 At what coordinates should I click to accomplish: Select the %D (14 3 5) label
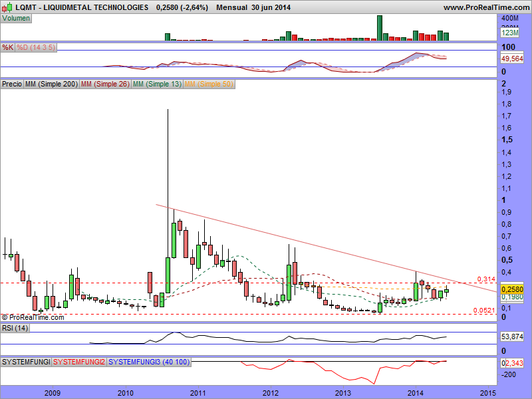tap(36, 47)
